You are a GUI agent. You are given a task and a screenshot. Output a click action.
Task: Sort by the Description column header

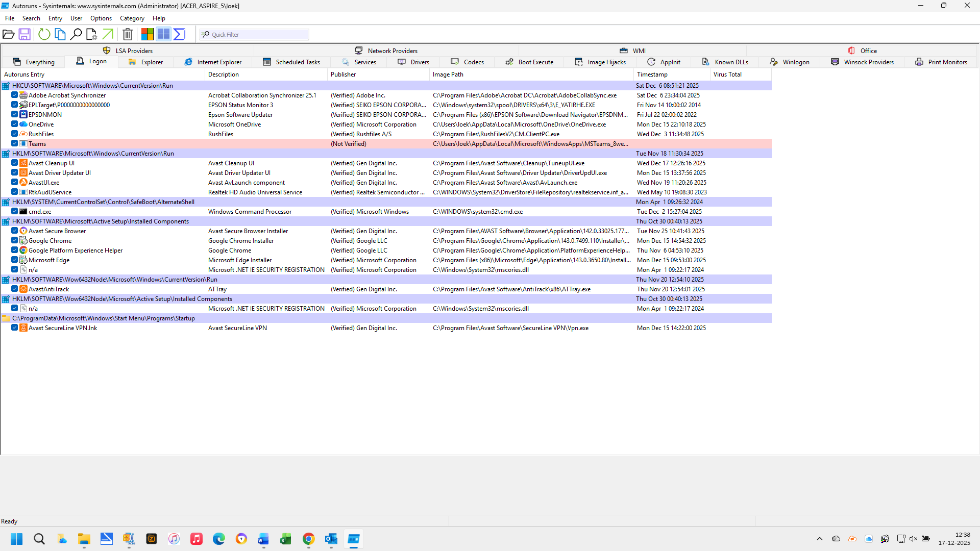pyautogui.click(x=266, y=74)
